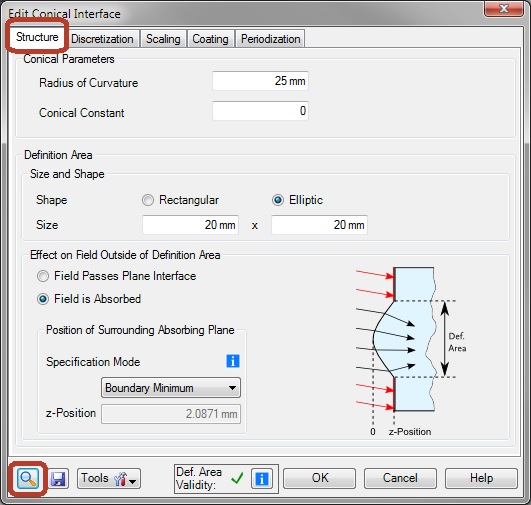Select the Elliptic shape option

[x=278, y=200]
